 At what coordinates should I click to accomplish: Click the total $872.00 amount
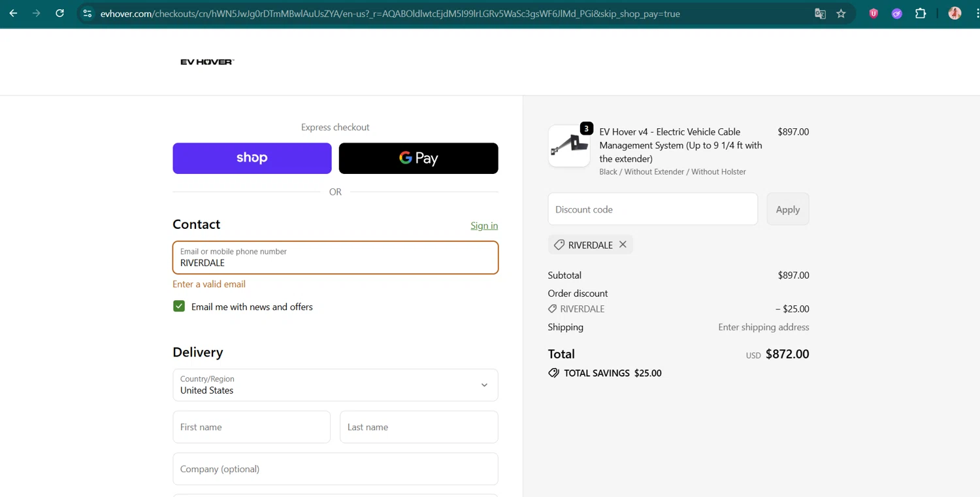tap(787, 354)
